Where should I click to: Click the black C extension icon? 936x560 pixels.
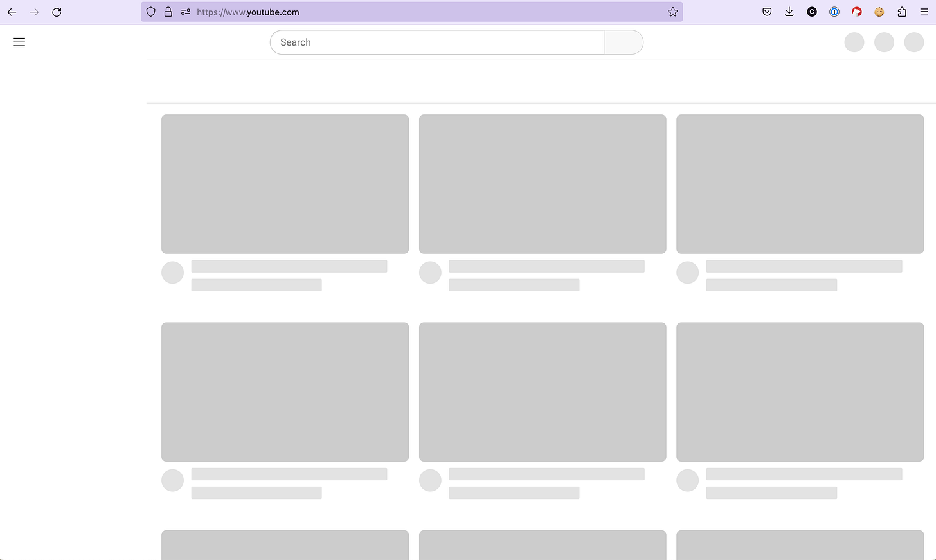812,12
